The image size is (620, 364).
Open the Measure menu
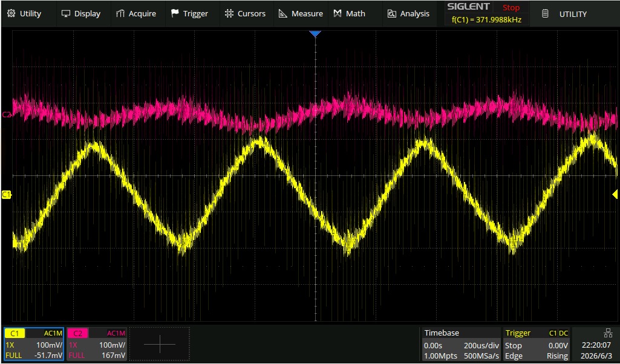301,14
